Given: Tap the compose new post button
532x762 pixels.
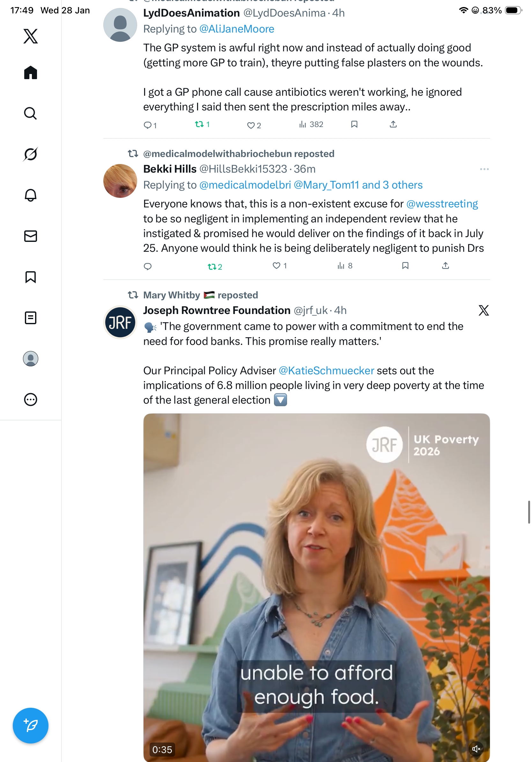Looking at the screenshot, I should 31,725.
